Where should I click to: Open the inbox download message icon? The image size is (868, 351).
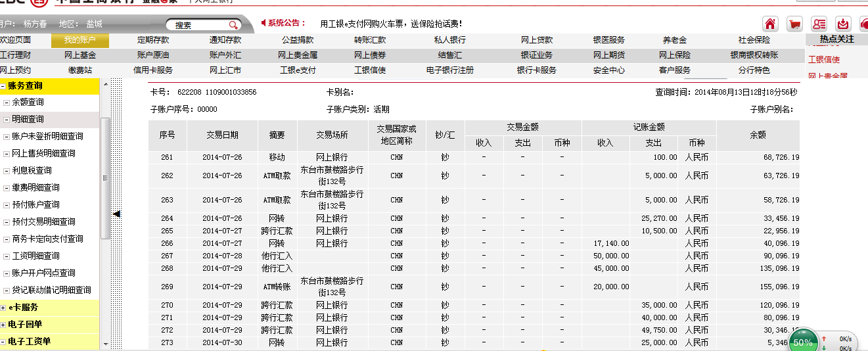(x=844, y=24)
